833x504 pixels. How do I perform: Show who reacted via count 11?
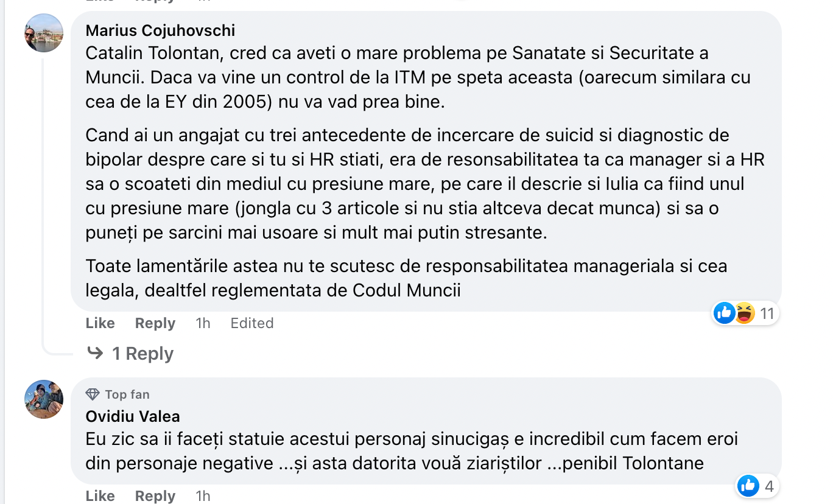coord(767,313)
